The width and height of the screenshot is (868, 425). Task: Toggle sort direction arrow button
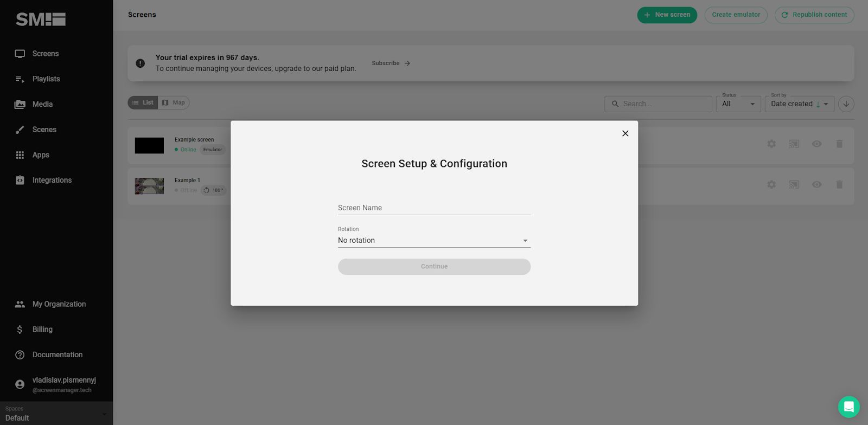tap(846, 104)
